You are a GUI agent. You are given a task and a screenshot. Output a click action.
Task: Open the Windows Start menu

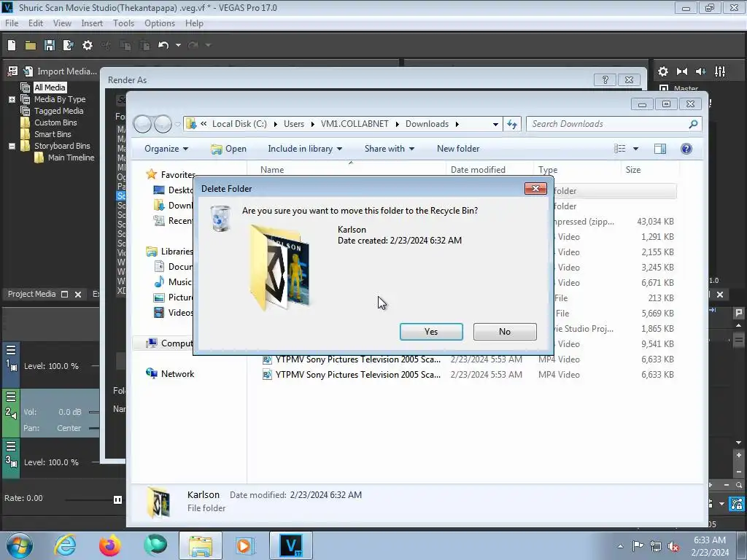[x=20, y=545]
